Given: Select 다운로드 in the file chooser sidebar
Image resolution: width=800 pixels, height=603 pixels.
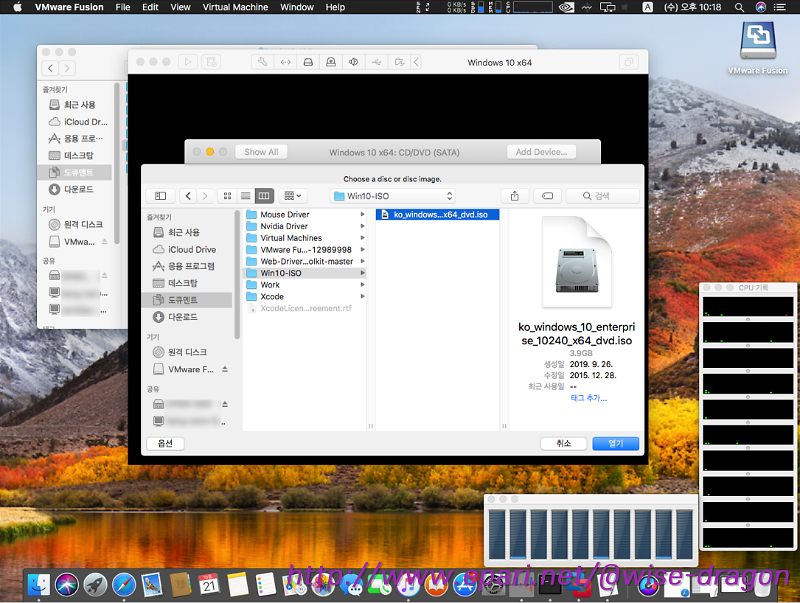Looking at the screenshot, I should point(187,317).
